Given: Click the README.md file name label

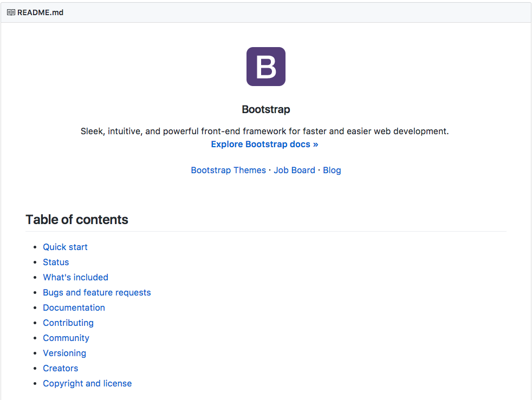Looking at the screenshot, I should pos(40,12).
